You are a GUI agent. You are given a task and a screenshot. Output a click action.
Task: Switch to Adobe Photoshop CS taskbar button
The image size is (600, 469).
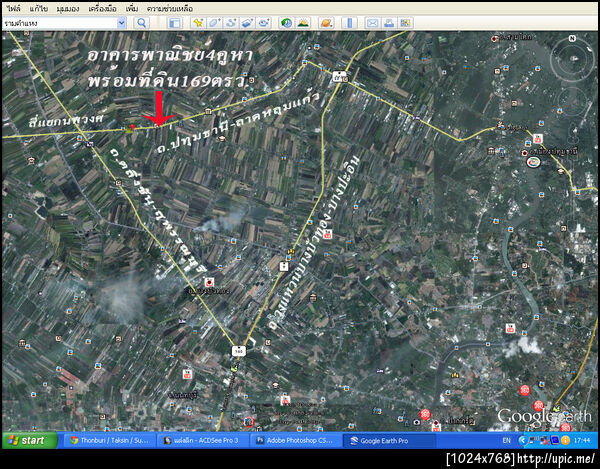pyautogui.click(x=296, y=440)
